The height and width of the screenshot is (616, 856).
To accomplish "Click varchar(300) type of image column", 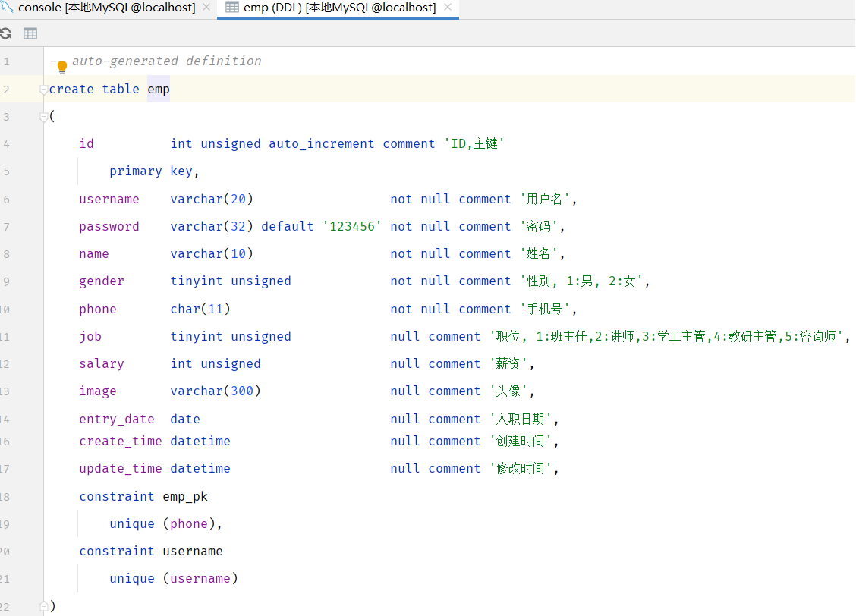I will (216, 391).
